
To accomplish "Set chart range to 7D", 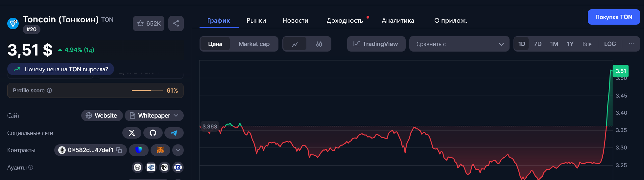I will pyautogui.click(x=538, y=44).
